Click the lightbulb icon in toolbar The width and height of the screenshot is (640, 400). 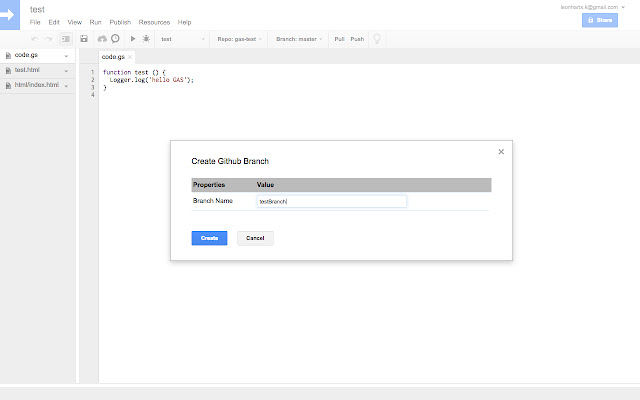pos(377,39)
